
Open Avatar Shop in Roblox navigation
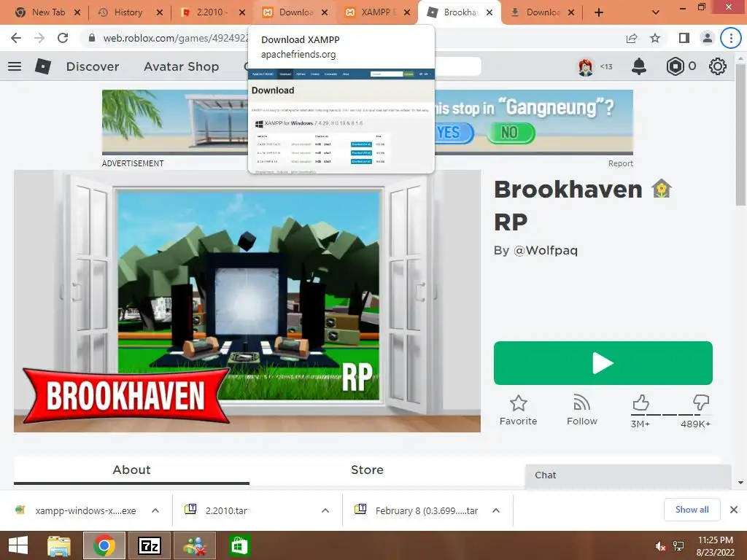pos(181,66)
